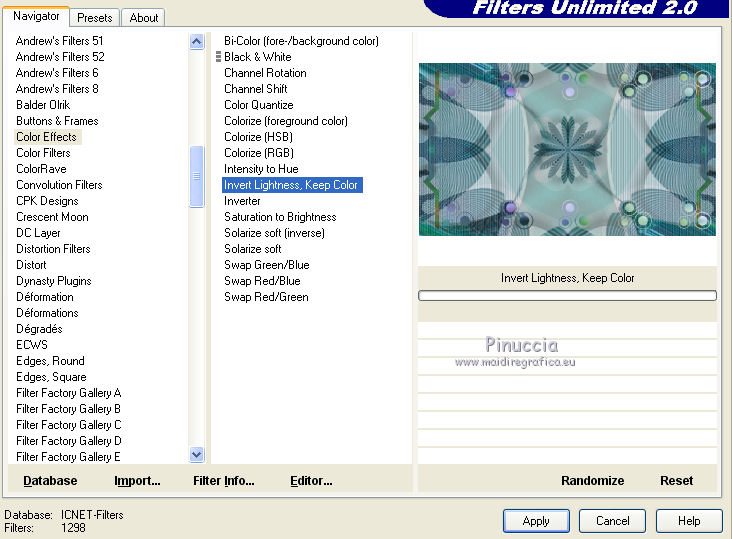Select Andrew's Filters 51 category
Image resolution: width=732 pixels, height=539 pixels.
pyautogui.click(x=59, y=41)
